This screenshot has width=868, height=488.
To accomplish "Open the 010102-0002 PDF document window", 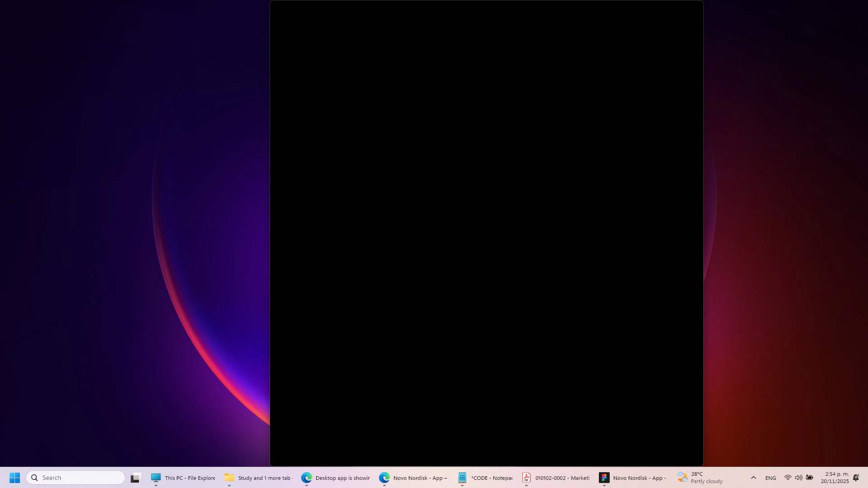I will [556, 478].
